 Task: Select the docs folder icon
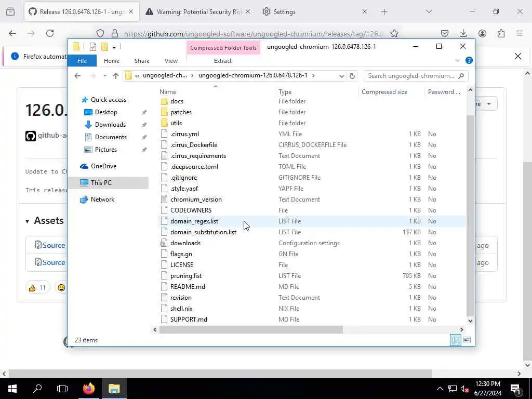[164, 101]
